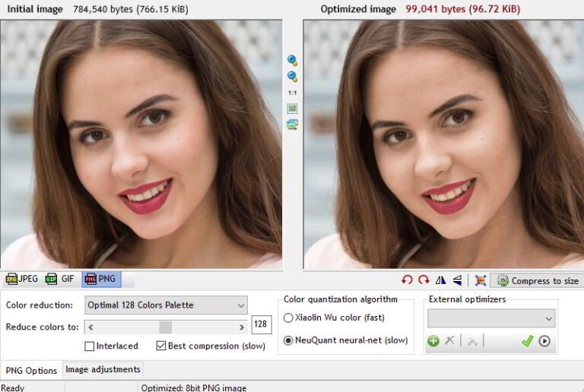This screenshot has width=584, height=392.
Task: Switch to the JPEG format tab
Action: point(22,279)
